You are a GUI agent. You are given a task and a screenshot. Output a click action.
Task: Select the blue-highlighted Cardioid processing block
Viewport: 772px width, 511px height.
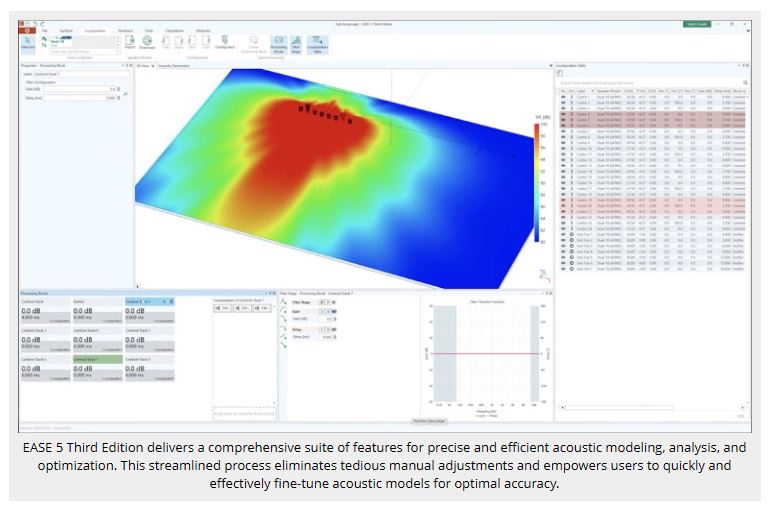tap(149, 311)
